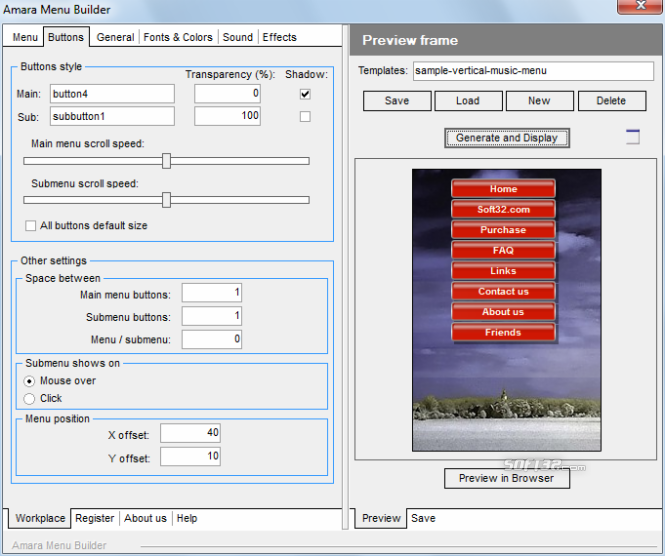Click the small icon beside Generate and Display
This screenshot has width=665, height=556.
633,137
